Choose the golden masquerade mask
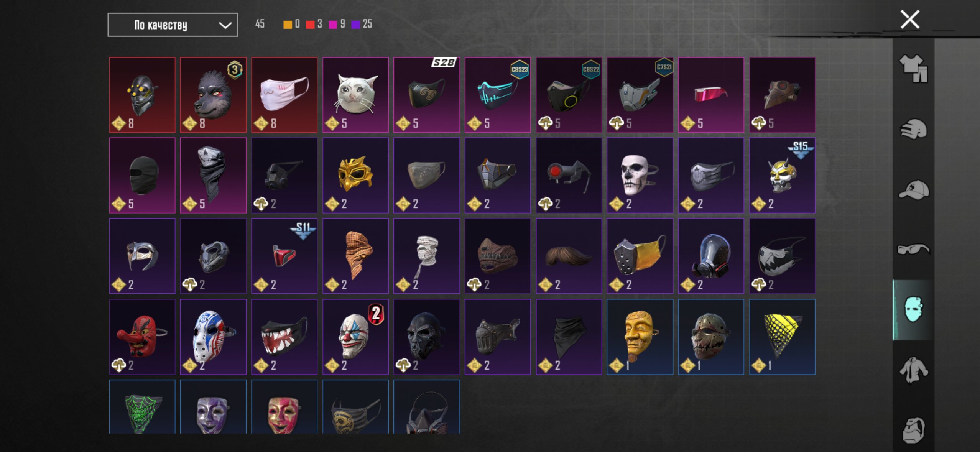980x452 pixels. [355, 175]
